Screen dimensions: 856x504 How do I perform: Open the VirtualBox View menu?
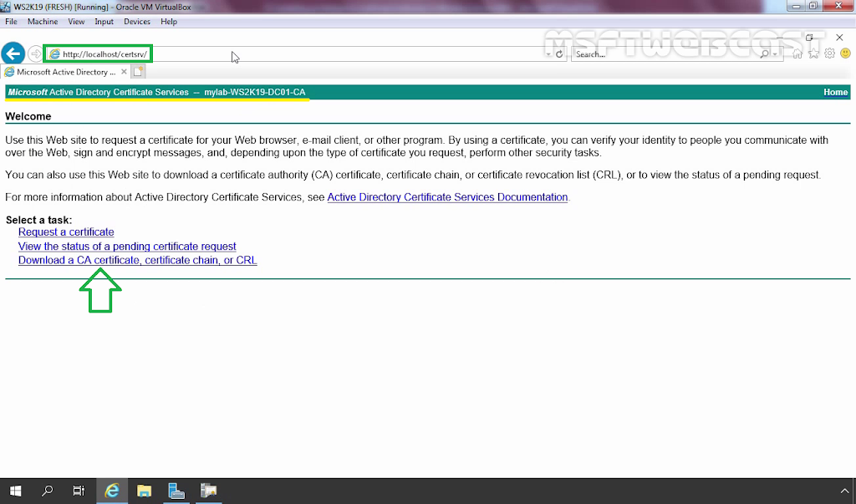click(76, 21)
